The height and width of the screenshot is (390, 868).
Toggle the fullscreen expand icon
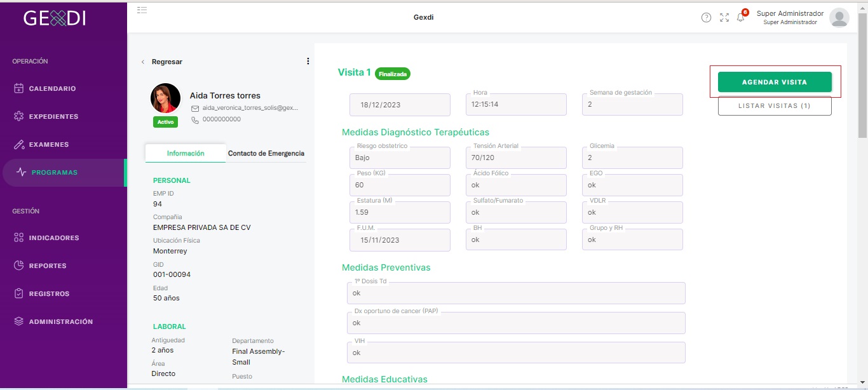[x=724, y=18]
